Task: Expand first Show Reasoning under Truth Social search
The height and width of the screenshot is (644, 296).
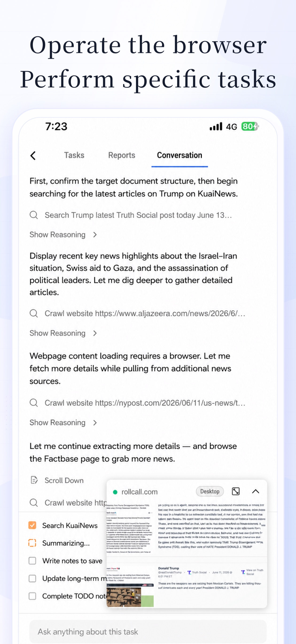Action: click(x=63, y=234)
